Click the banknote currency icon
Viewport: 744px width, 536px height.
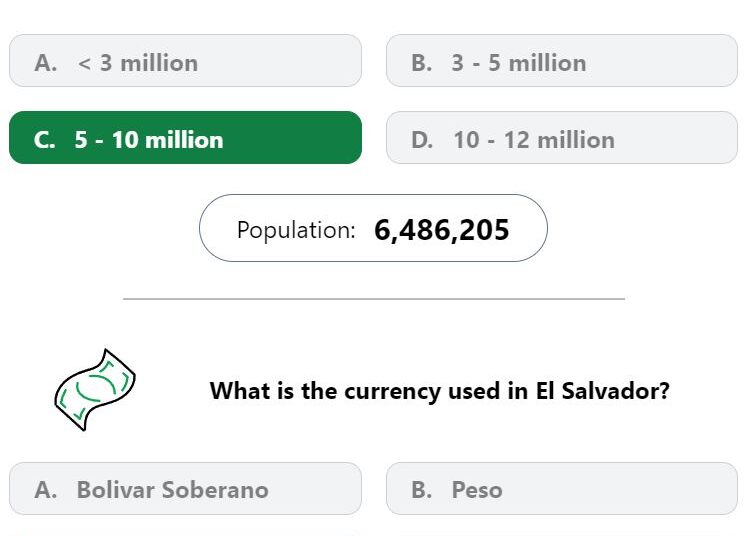click(95, 390)
